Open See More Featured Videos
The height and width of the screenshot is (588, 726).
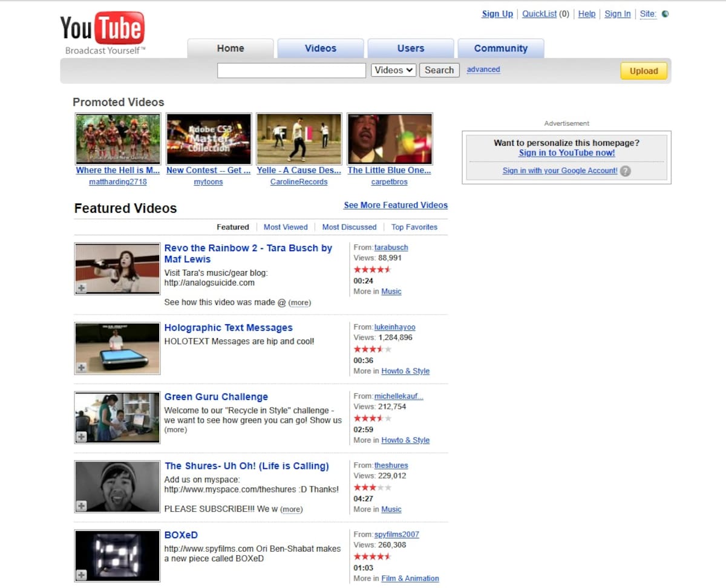pyautogui.click(x=396, y=205)
